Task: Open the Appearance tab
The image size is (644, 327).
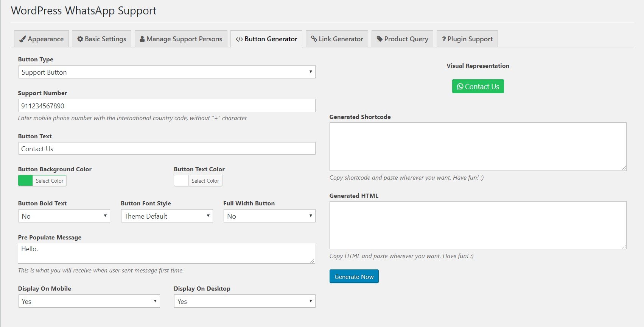Action: pos(42,39)
